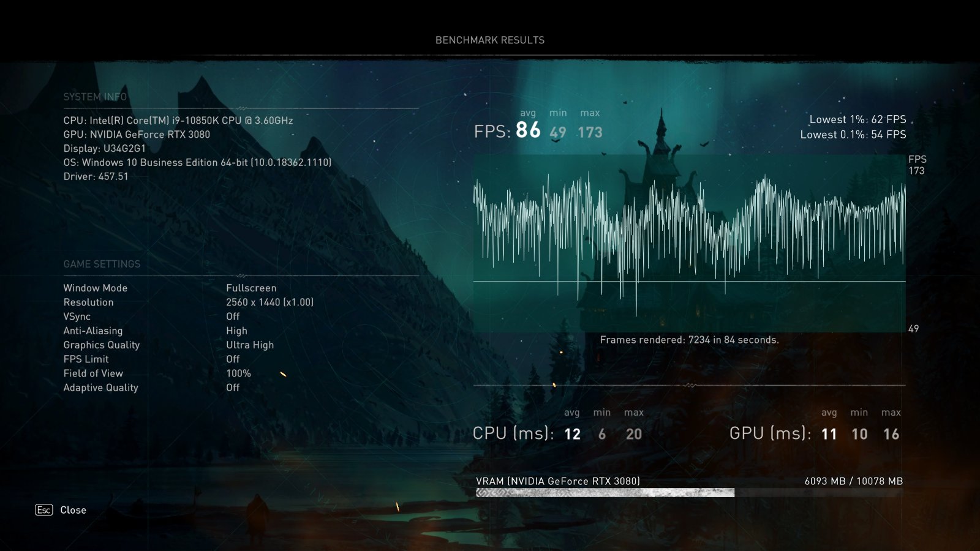Click the 6093 MB / 10078 MB text

(854, 481)
